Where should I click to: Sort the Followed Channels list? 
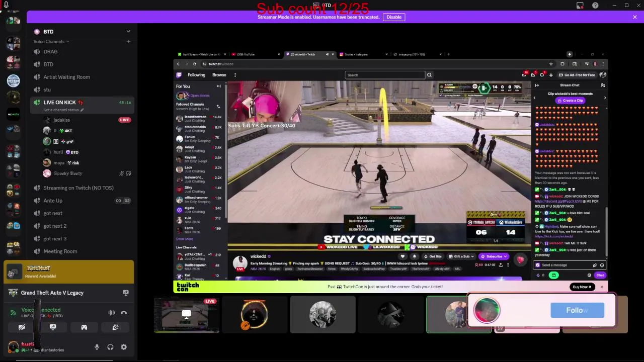coord(218,107)
